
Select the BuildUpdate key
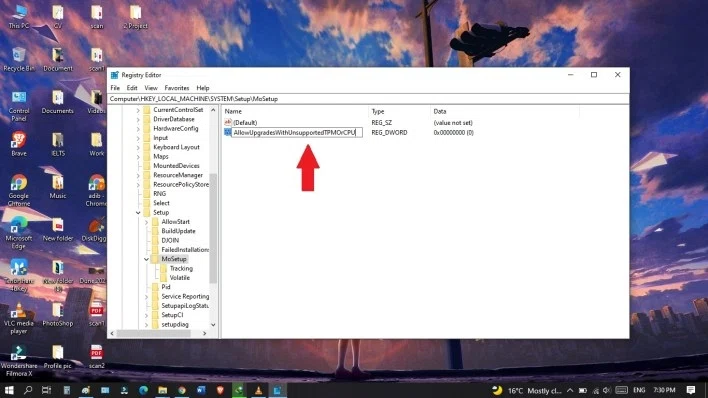178,231
